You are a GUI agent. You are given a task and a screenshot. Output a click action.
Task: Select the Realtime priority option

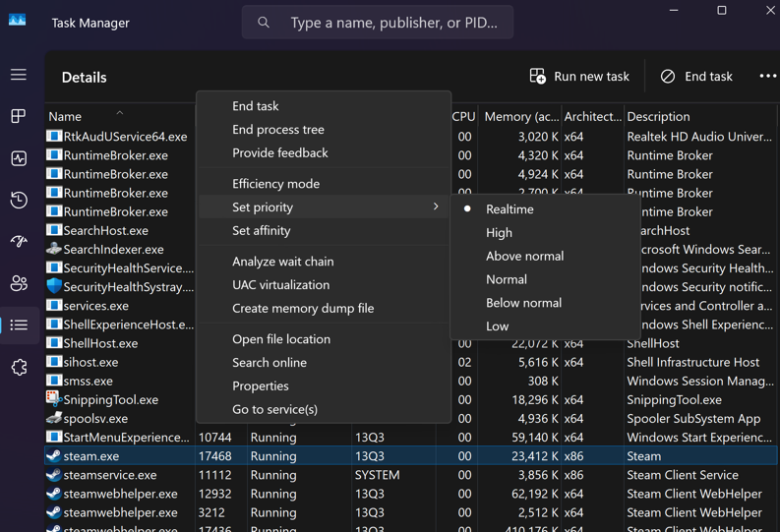tap(510, 209)
